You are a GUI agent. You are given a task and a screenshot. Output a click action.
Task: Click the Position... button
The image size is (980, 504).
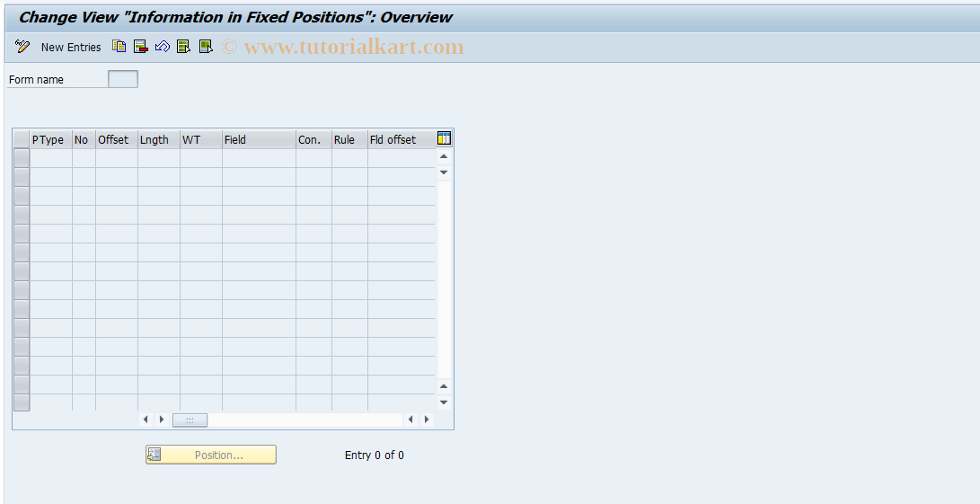(x=210, y=455)
